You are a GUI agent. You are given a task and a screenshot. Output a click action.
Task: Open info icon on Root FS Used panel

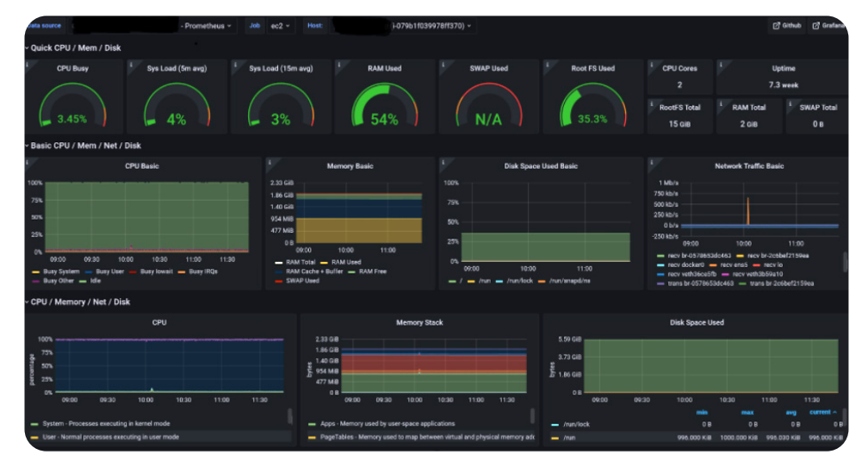pyautogui.click(x=548, y=65)
